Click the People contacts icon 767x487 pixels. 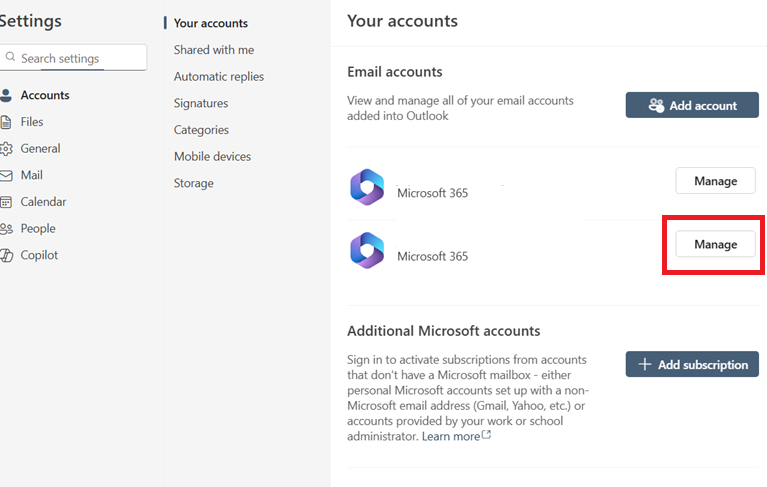pos(6,228)
